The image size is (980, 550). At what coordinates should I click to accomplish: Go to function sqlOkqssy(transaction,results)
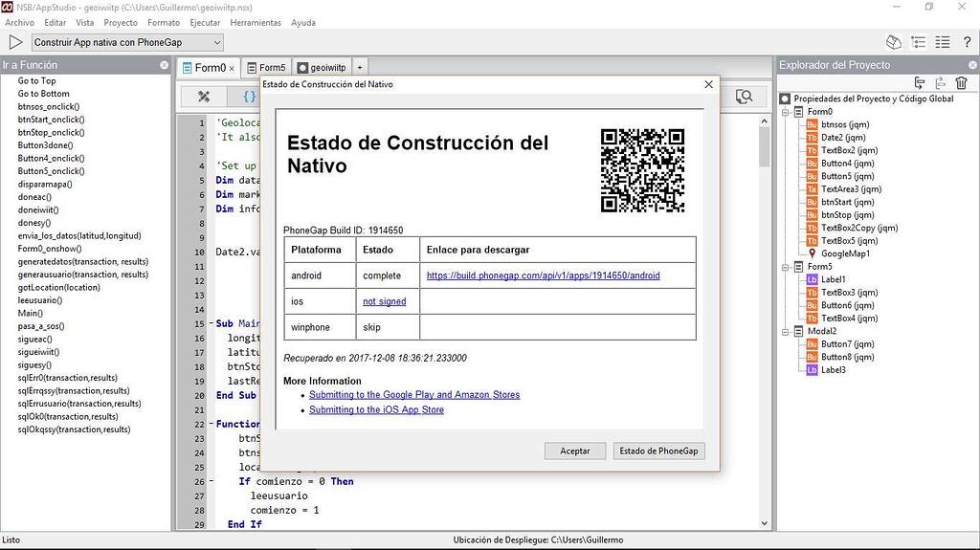pos(75,429)
